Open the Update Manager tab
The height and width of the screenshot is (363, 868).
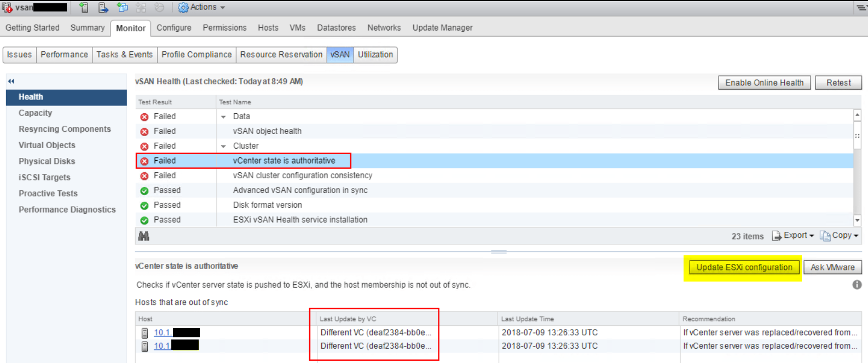click(x=443, y=28)
